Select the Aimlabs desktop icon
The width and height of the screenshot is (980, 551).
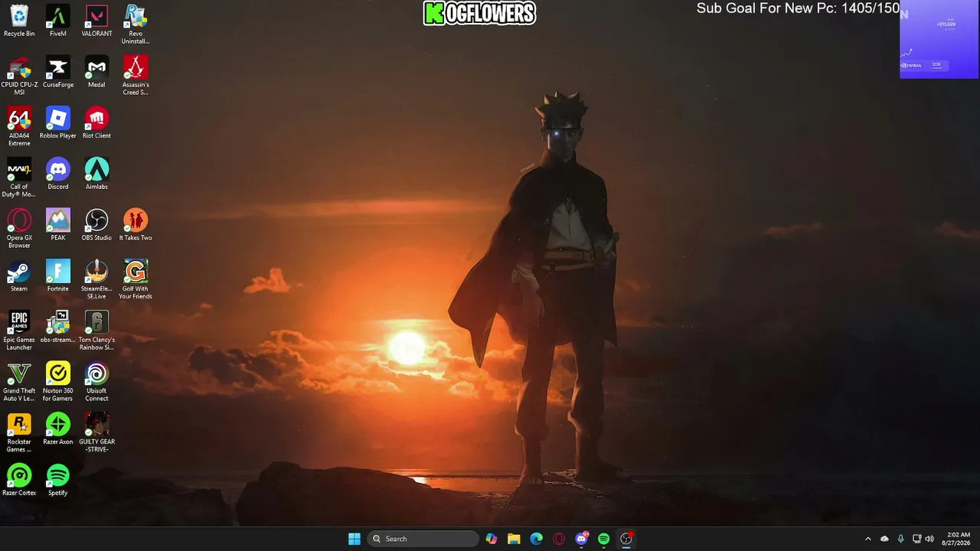[x=96, y=174]
